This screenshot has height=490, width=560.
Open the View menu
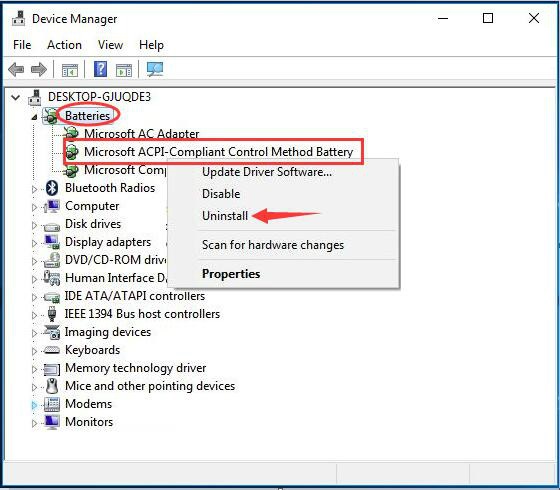110,45
